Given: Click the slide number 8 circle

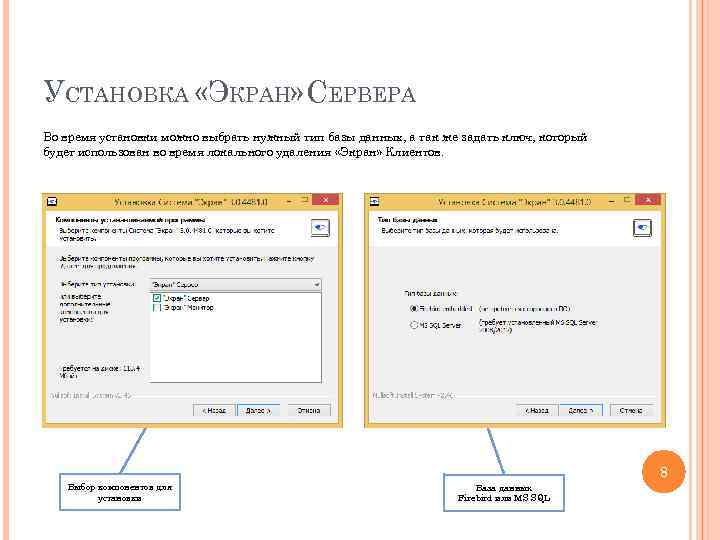Looking at the screenshot, I should 664,472.
